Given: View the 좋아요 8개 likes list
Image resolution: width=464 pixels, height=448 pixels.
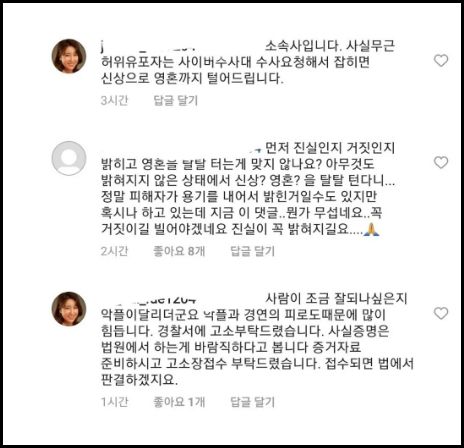Looking at the screenshot, I should (x=179, y=251).
